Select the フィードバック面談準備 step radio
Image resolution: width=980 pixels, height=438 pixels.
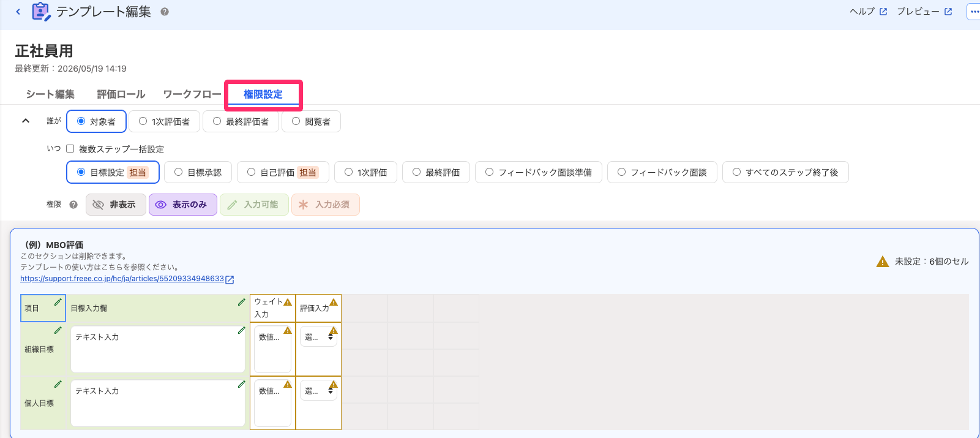click(x=539, y=172)
